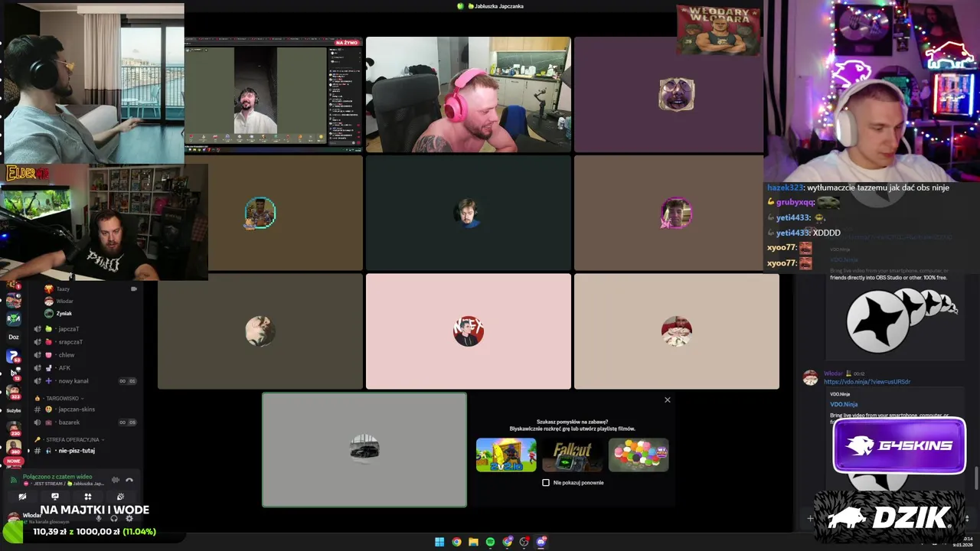Image resolution: width=980 pixels, height=551 pixels.
Task: Click the attachment plus in message box
Action: coord(810,518)
